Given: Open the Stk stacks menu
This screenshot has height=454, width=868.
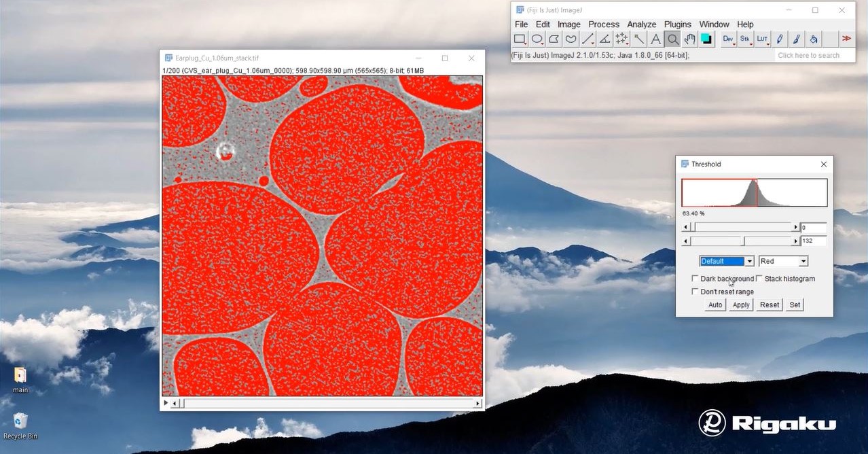Looking at the screenshot, I should click(744, 39).
